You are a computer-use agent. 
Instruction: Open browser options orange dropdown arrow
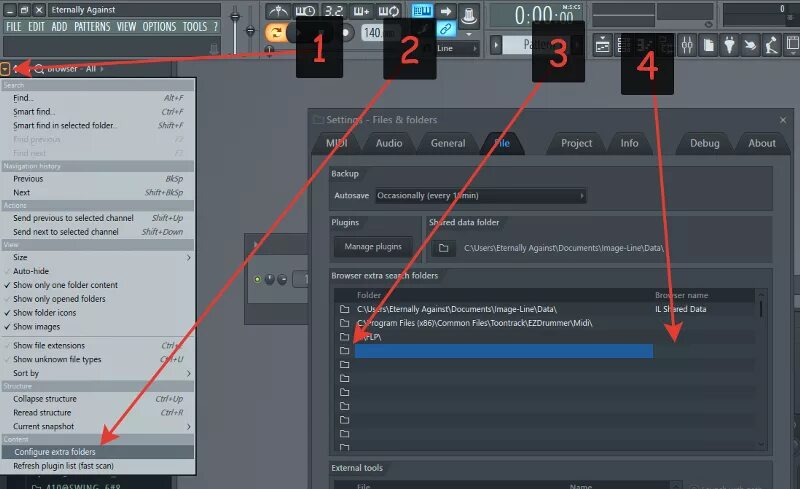pos(5,69)
